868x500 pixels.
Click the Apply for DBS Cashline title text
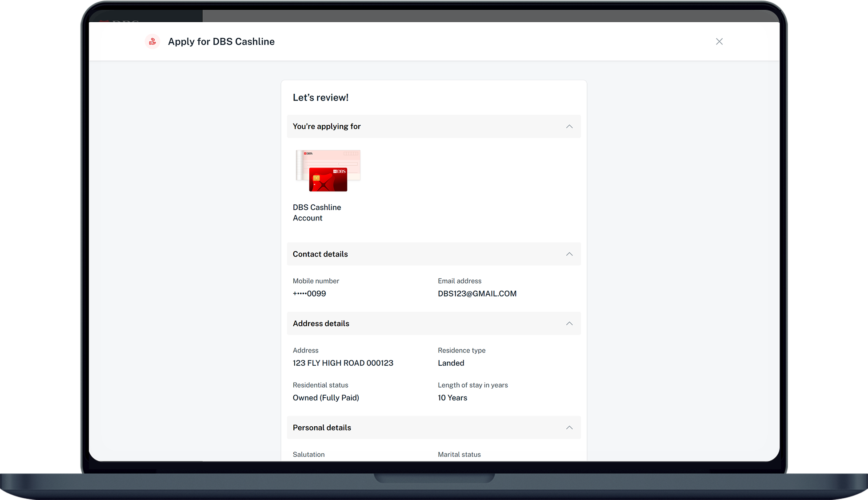point(221,42)
